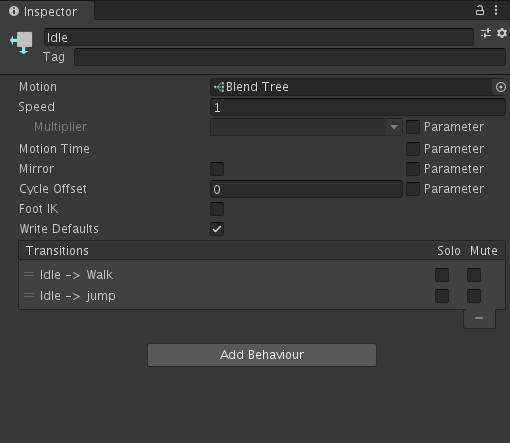
Task: Open the preset sliders icon next to Idle name
Action: [x=486, y=33]
